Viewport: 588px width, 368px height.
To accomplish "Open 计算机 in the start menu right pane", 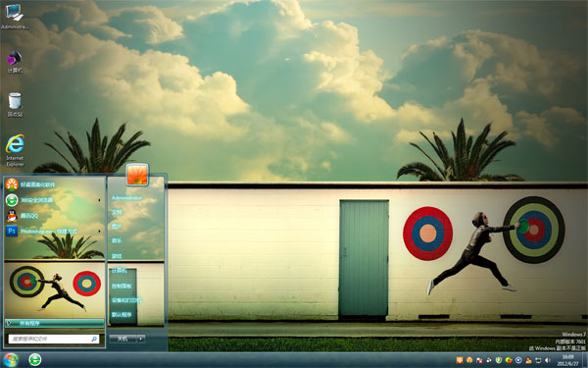I will (x=119, y=271).
